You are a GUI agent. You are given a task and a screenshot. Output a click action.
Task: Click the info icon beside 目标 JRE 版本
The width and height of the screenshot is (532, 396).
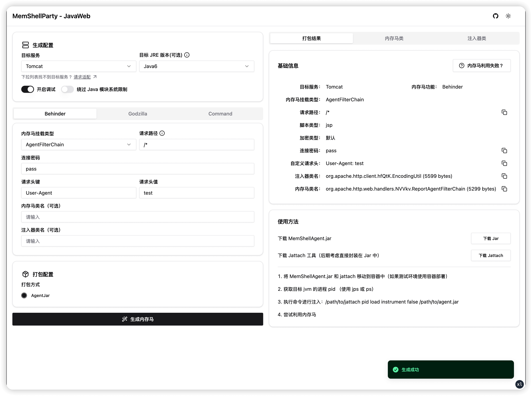click(x=187, y=55)
